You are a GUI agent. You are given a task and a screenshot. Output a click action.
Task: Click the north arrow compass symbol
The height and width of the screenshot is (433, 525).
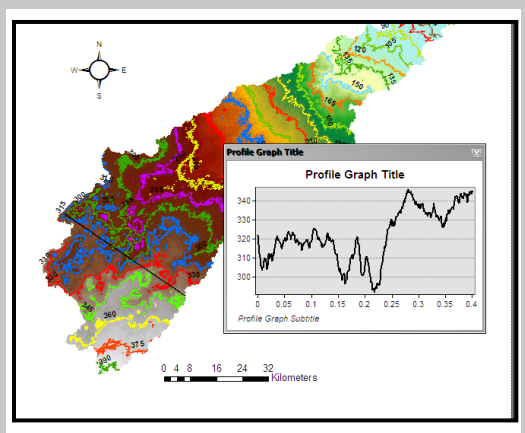click(x=99, y=70)
